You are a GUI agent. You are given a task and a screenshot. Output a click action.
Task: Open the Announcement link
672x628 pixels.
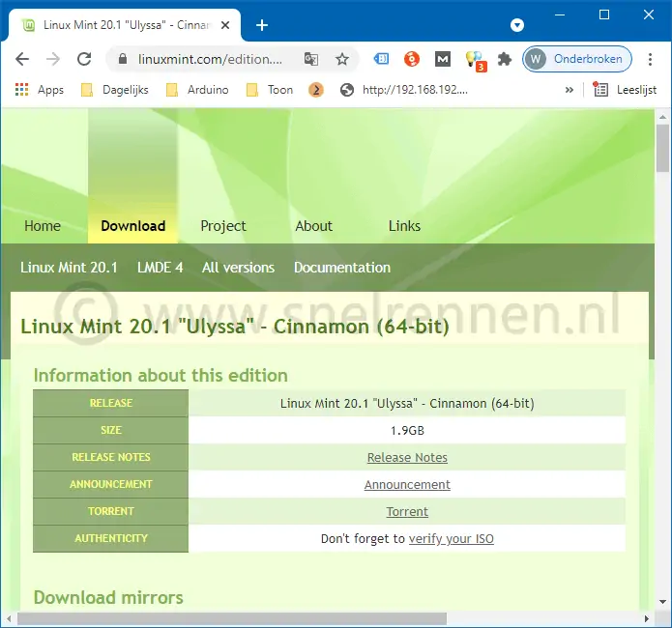pos(407,484)
